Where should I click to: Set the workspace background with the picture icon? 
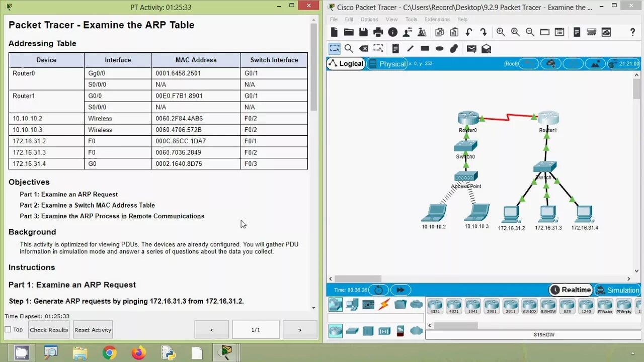595,64
